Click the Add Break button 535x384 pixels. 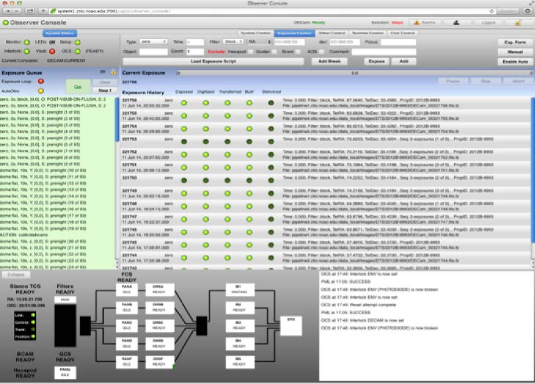pos(329,61)
